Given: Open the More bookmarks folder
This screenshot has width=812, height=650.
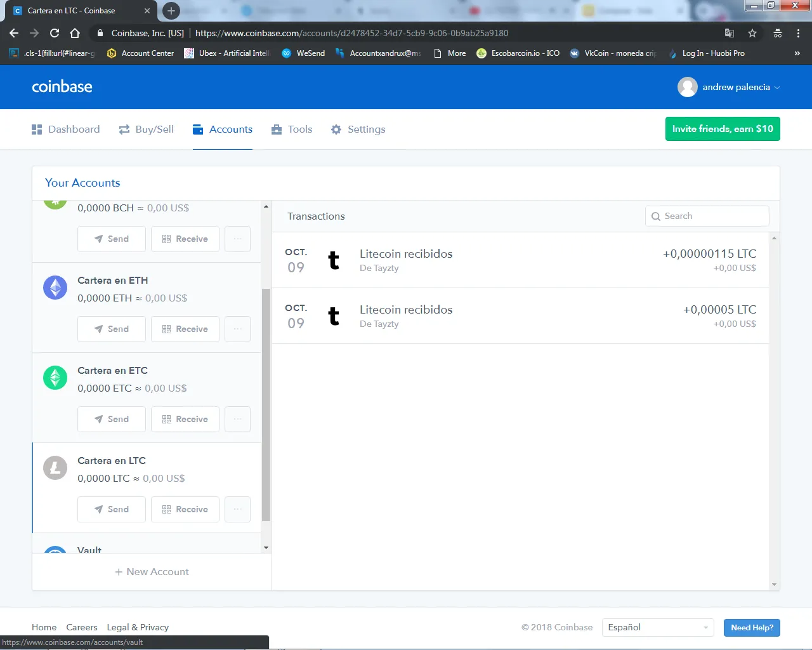Looking at the screenshot, I should (450, 53).
